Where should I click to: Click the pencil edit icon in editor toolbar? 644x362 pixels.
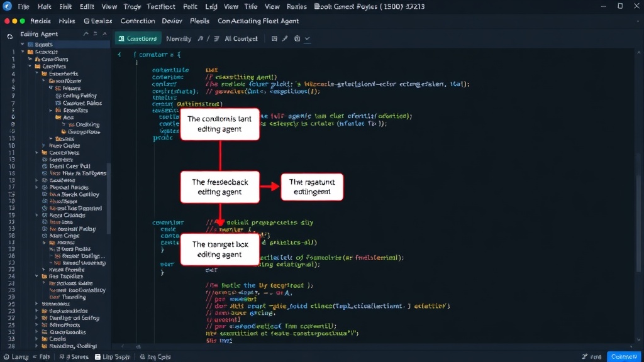click(285, 38)
